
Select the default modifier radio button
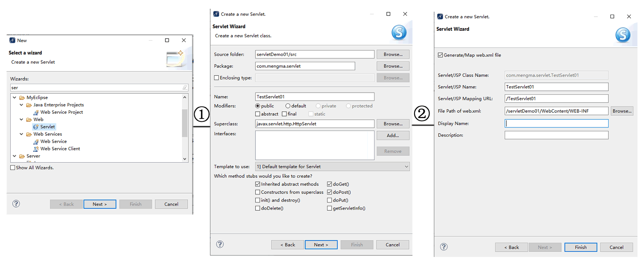[288, 106]
